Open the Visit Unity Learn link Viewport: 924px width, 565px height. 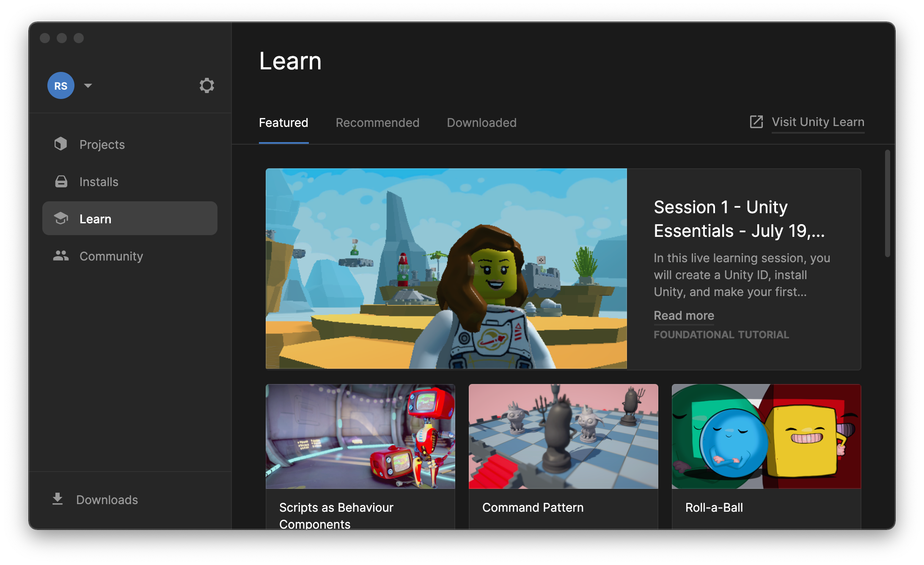point(818,122)
